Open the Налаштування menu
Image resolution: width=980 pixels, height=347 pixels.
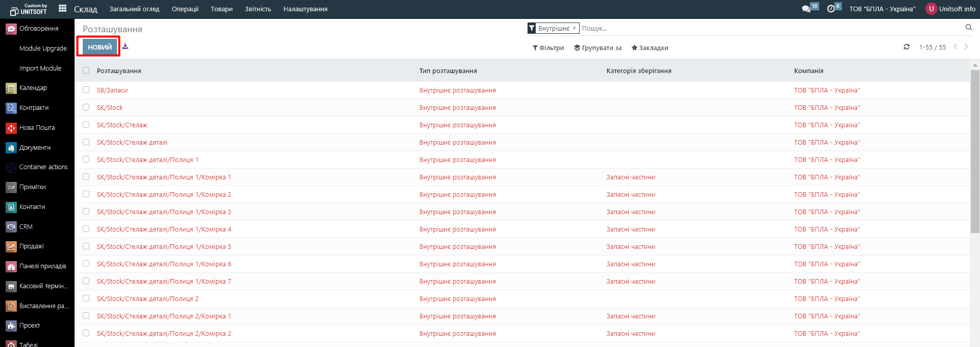pyautogui.click(x=305, y=9)
